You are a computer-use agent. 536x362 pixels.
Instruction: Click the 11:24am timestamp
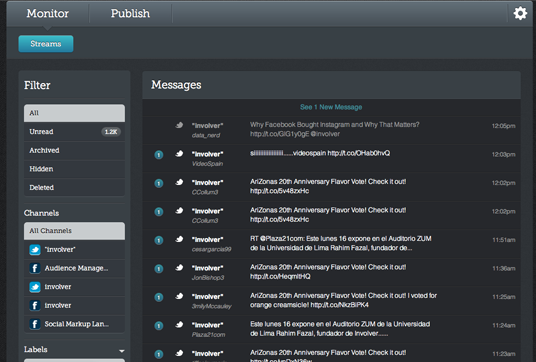pos(504,325)
